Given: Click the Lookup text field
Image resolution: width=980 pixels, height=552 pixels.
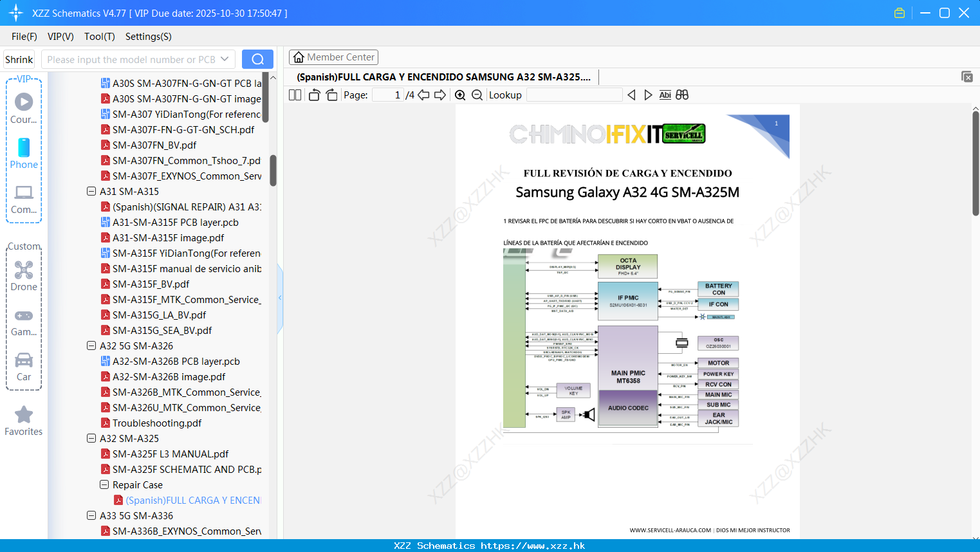Looking at the screenshot, I should tap(574, 95).
